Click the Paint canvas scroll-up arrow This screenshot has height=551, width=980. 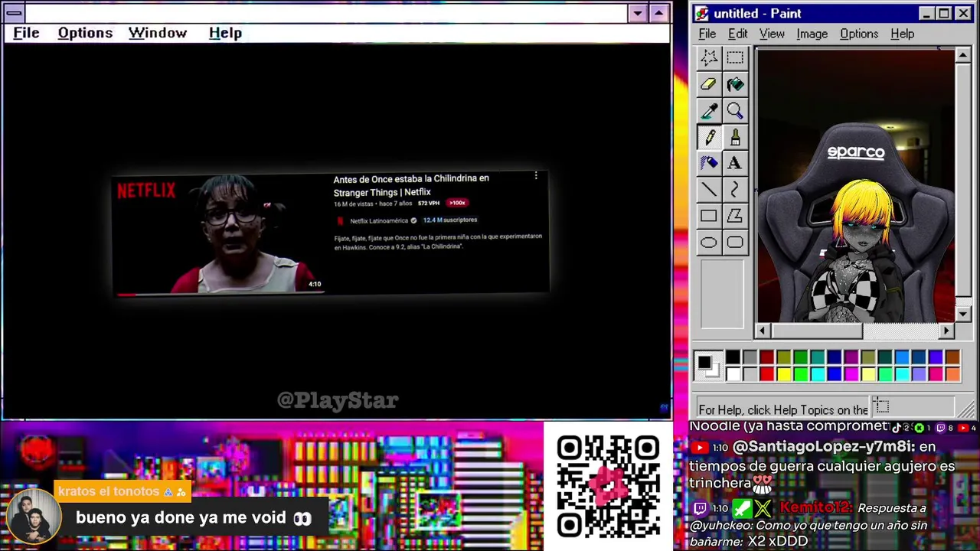click(963, 56)
